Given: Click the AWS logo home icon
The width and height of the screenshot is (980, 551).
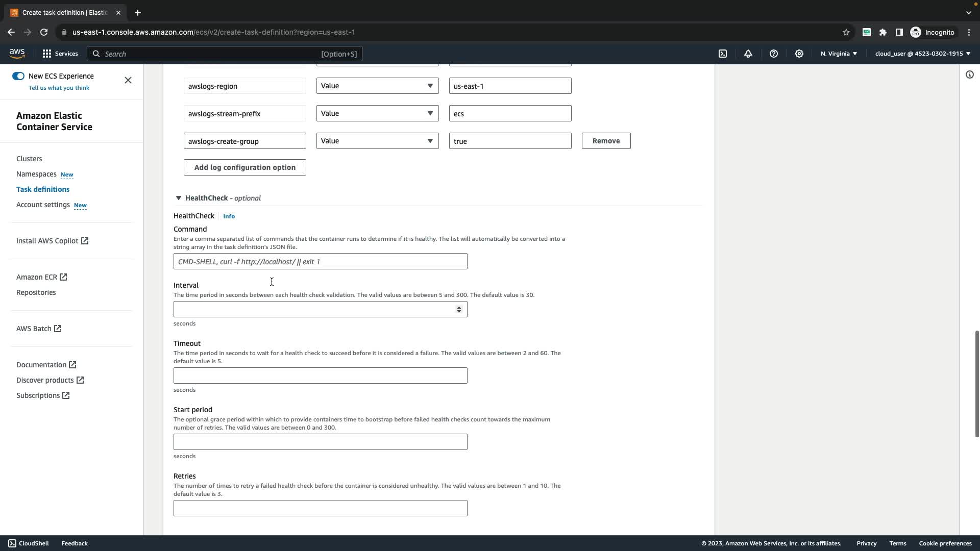Looking at the screenshot, I should point(17,53).
